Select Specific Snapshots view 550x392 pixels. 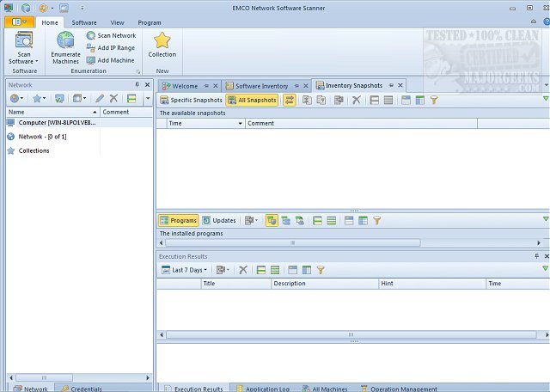click(x=191, y=100)
